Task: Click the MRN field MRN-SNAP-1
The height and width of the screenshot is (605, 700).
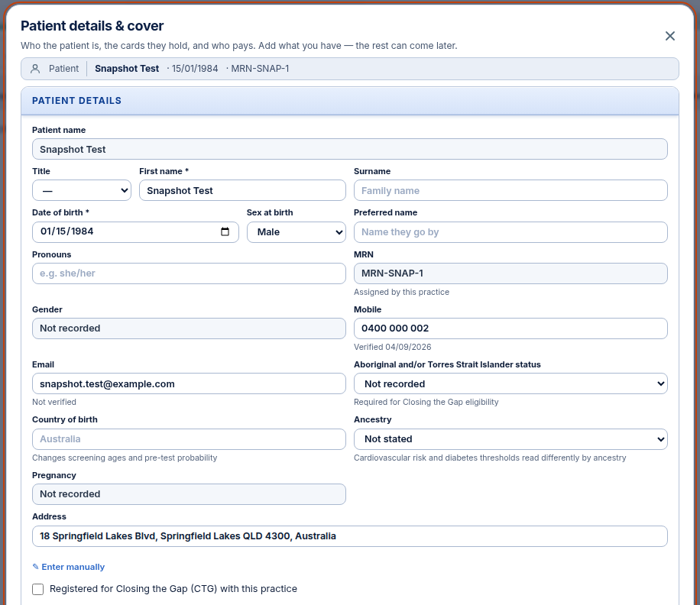Action: pos(510,273)
